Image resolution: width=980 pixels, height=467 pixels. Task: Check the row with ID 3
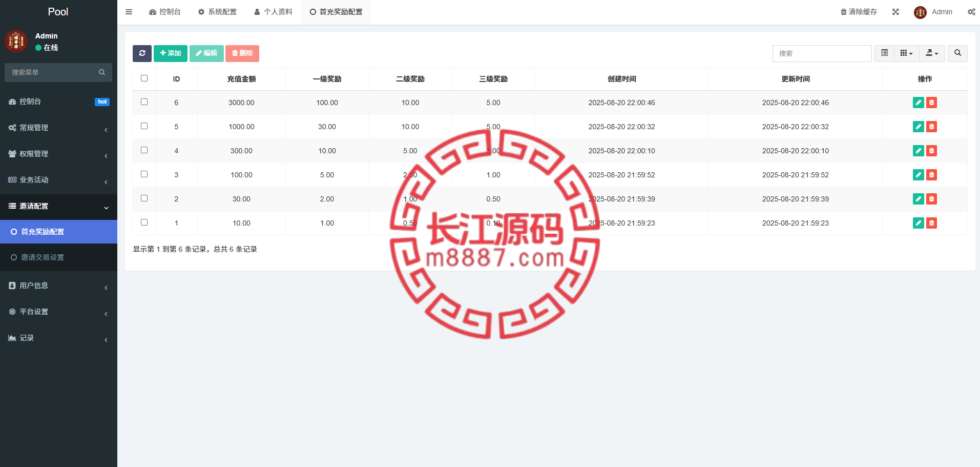[144, 174]
